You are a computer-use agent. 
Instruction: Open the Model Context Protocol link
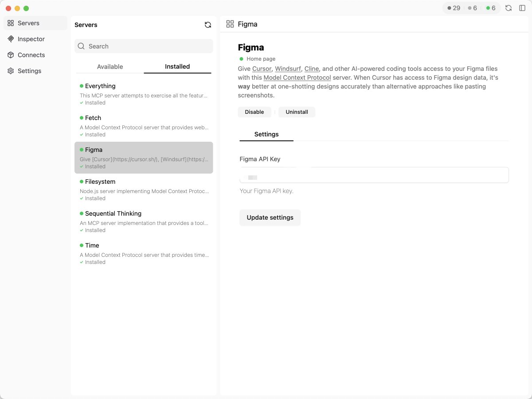point(297,77)
